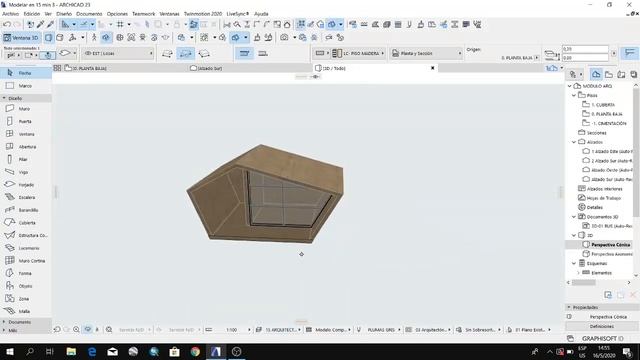
Task: Select the Zona zone tool
Action: pos(25,299)
